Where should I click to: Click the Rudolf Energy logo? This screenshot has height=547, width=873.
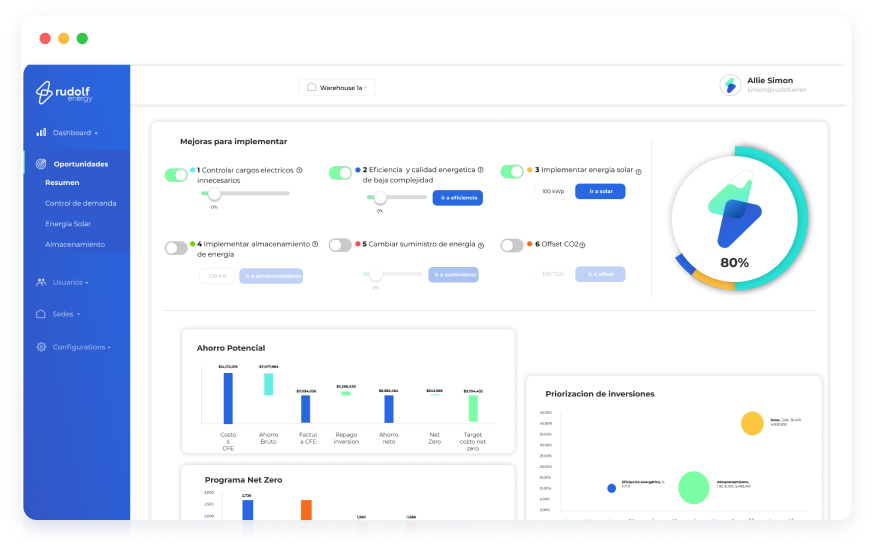tap(64, 92)
